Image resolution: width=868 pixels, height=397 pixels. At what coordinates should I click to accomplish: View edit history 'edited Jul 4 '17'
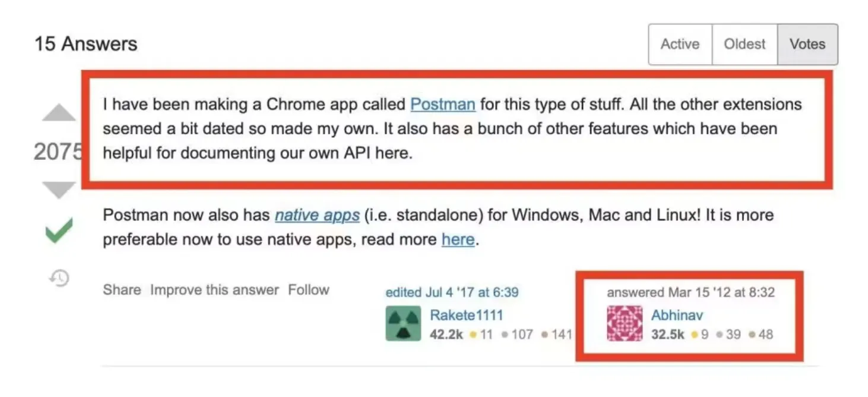point(452,292)
